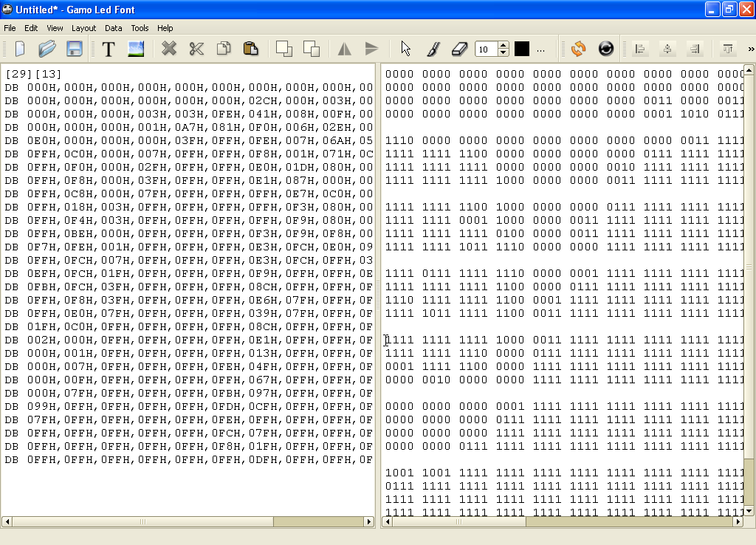Click the hex row starting DB 0E0H,000H
The height and width of the screenshot is (545, 756).
click(188, 140)
